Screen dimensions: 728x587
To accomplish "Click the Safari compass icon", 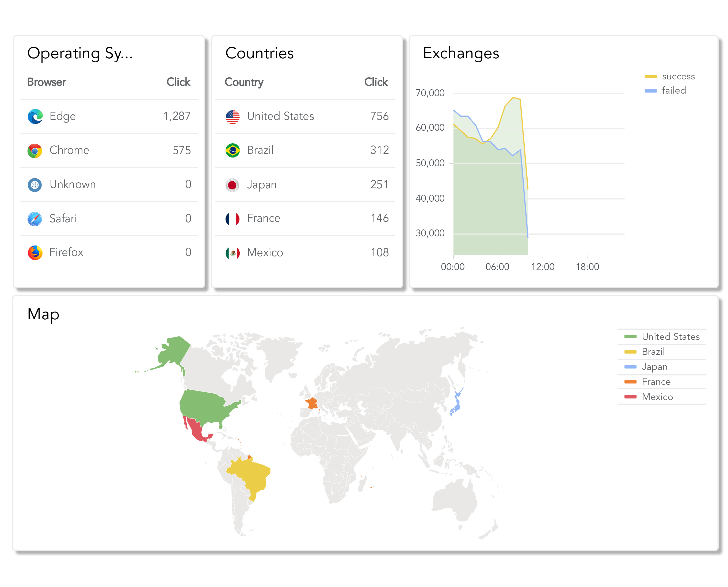I will click(35, 219).
